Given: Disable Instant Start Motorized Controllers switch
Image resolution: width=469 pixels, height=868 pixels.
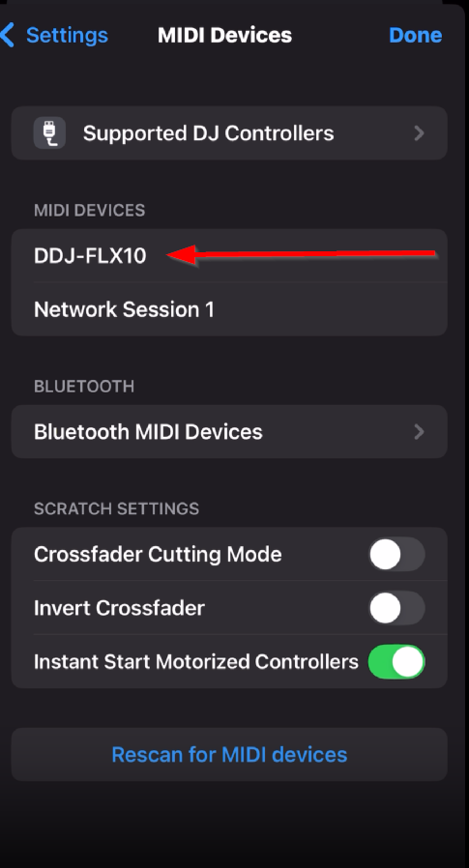Looking at the screenshot, I should click(x=397, y=661).
